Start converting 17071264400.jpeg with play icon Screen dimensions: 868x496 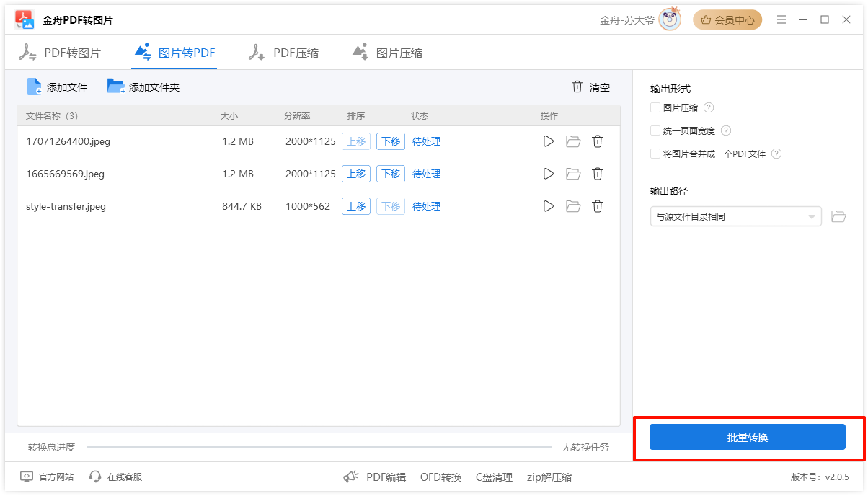pos(549,141)
